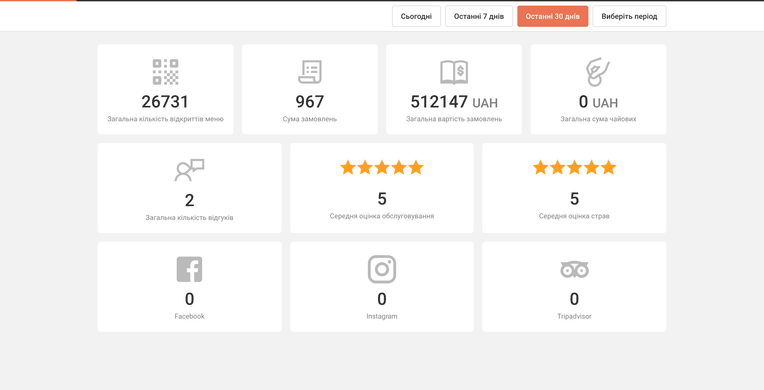
Task: Click the Tripadvisor owl icon
Action: [x=574, y=269]
